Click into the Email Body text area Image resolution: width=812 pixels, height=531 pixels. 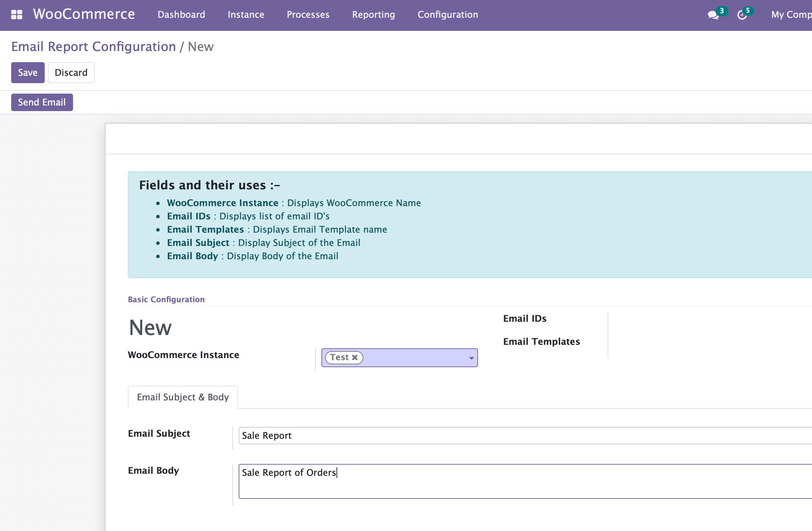coord(524,481)
